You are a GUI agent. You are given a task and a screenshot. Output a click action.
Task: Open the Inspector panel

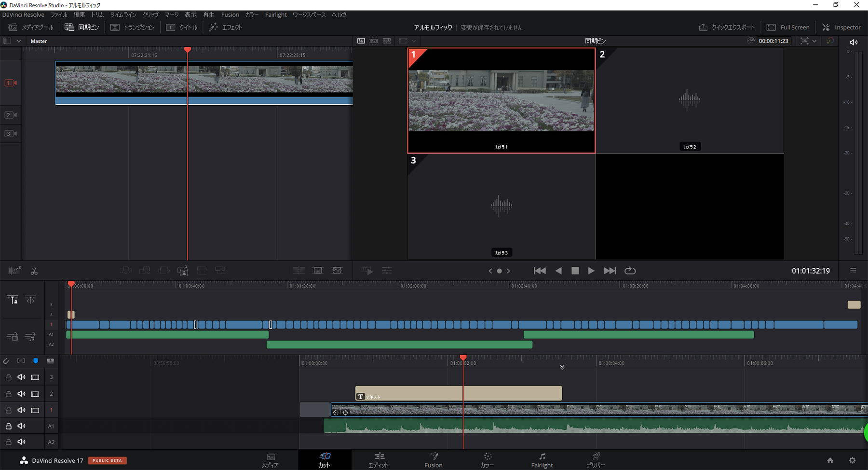point(841,28)
